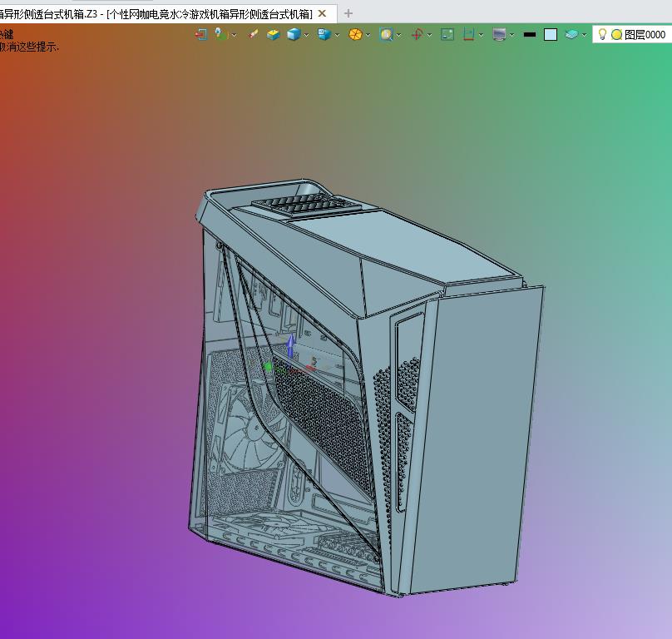Toggle the layer light bulb visibility

[x=602, y=34]
